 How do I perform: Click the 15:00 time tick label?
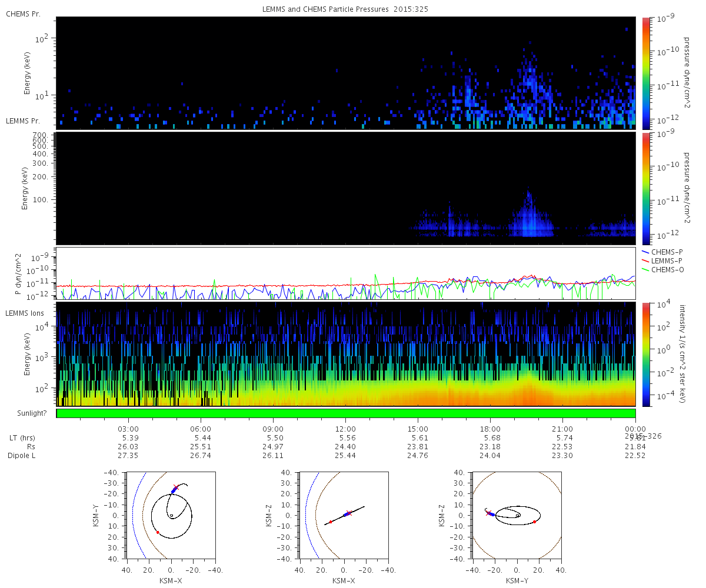[418, 429]
